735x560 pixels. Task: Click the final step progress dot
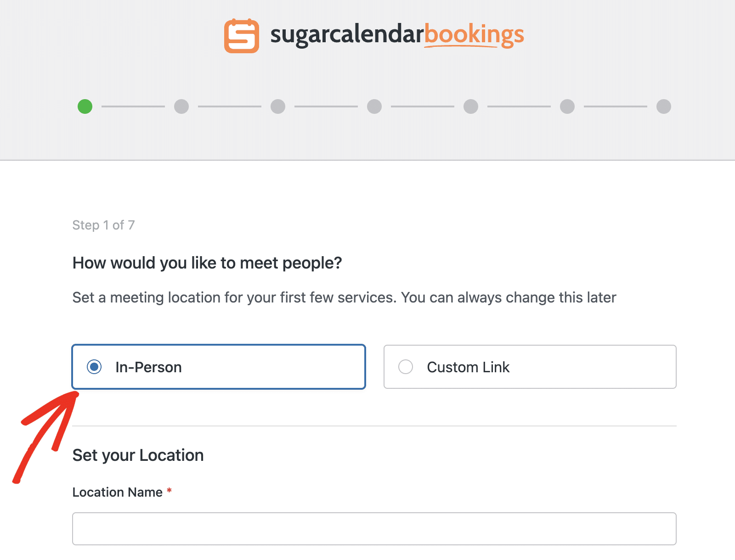(x=663, y=106)
